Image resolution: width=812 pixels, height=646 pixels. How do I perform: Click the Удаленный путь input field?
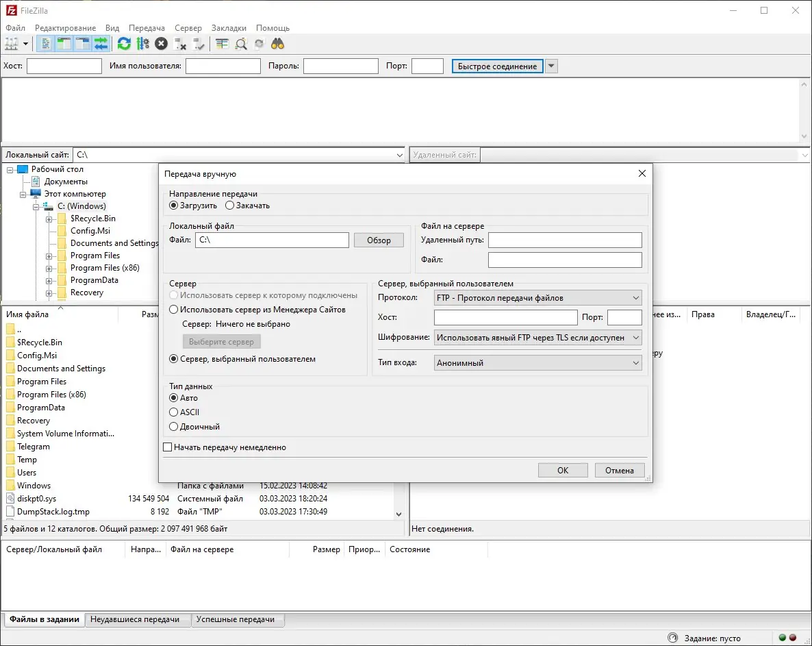tap(565, 240)
